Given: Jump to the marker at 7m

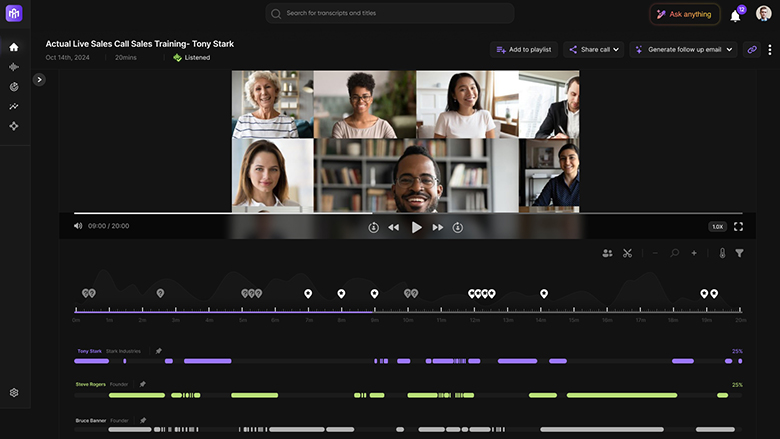Looking at the screenshot, I should coord(308,294).
